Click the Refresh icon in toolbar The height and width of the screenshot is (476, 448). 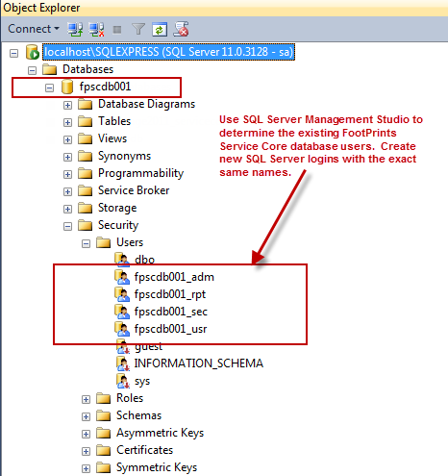[x=160, y=30]
